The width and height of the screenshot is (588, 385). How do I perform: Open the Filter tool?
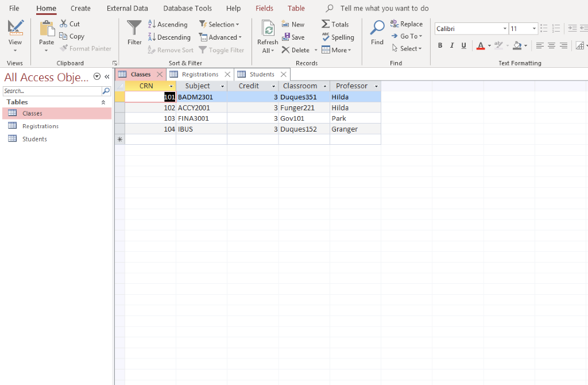(x=133, y=32)
